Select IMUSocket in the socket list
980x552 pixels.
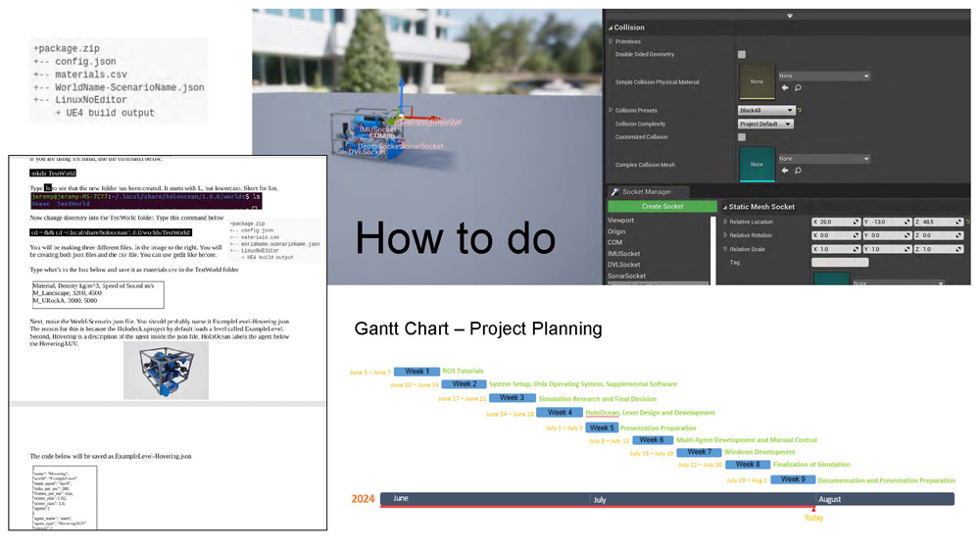pos(623,254)
